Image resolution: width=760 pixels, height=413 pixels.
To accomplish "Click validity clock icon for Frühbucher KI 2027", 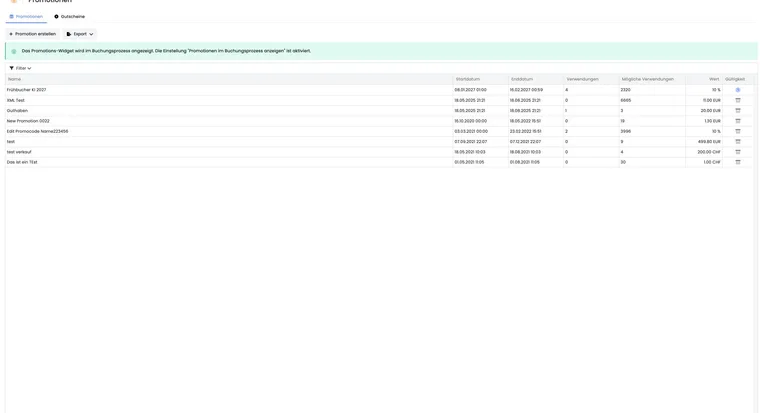I will (x=738, y=90).
